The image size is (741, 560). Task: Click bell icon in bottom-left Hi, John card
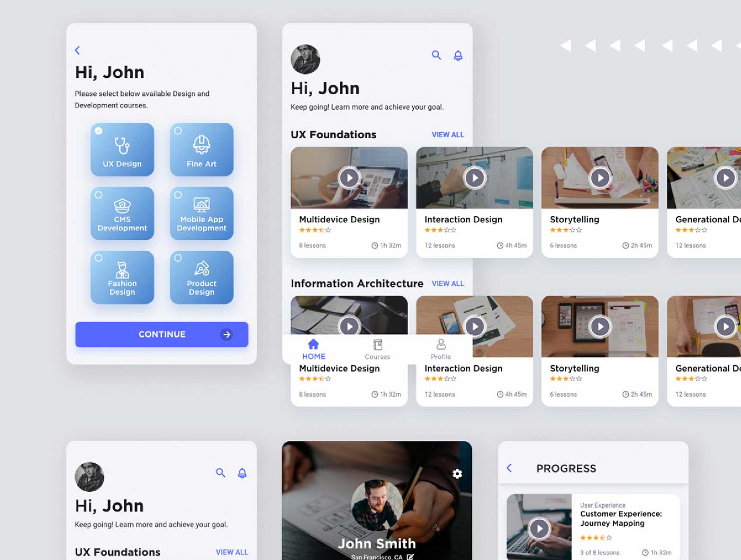tap(242, 473)
